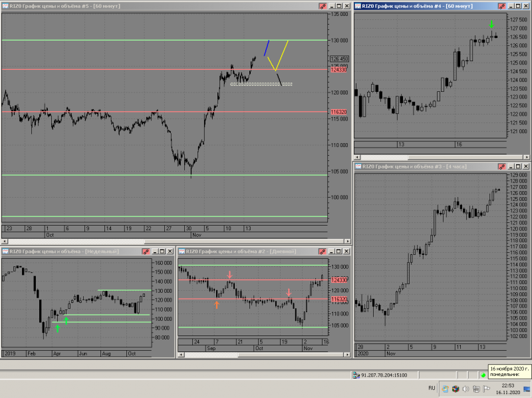
Task: Click right scroll arrow of chart #5
Action: 348,241
